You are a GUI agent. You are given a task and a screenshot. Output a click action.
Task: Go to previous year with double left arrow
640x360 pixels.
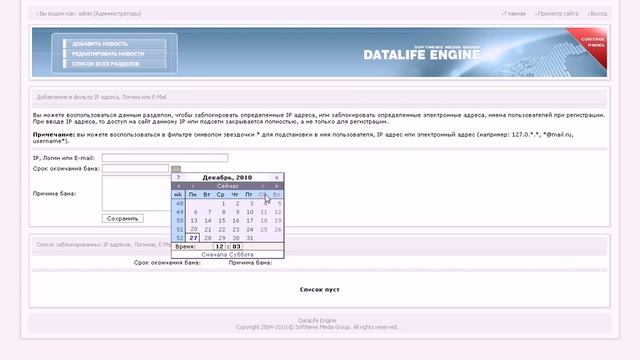[x=178, y=186]
